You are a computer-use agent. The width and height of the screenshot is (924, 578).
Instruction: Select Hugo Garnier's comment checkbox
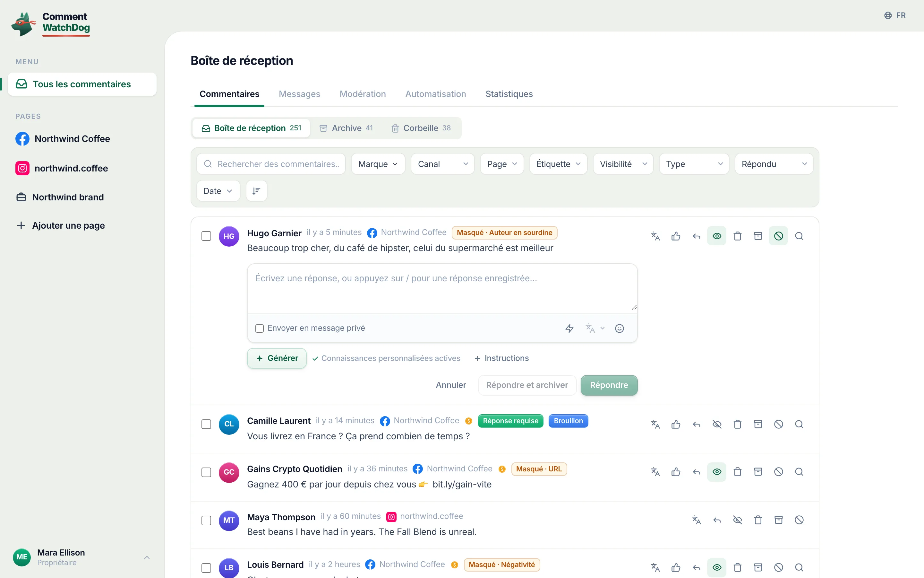pyautogui.click(x=206, y=236)
